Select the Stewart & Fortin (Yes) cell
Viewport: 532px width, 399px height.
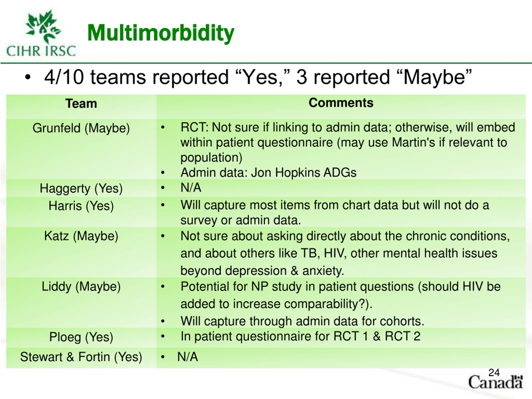coord(81,357)
